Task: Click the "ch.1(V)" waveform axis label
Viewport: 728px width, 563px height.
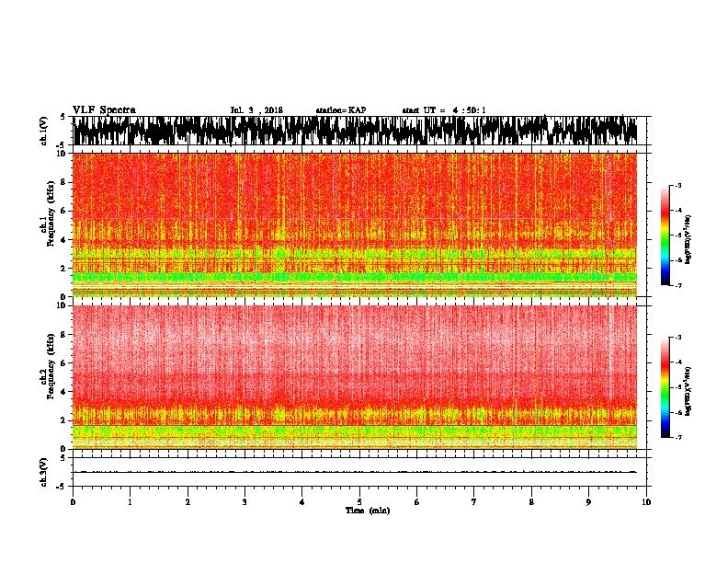Action: point(44,131)
